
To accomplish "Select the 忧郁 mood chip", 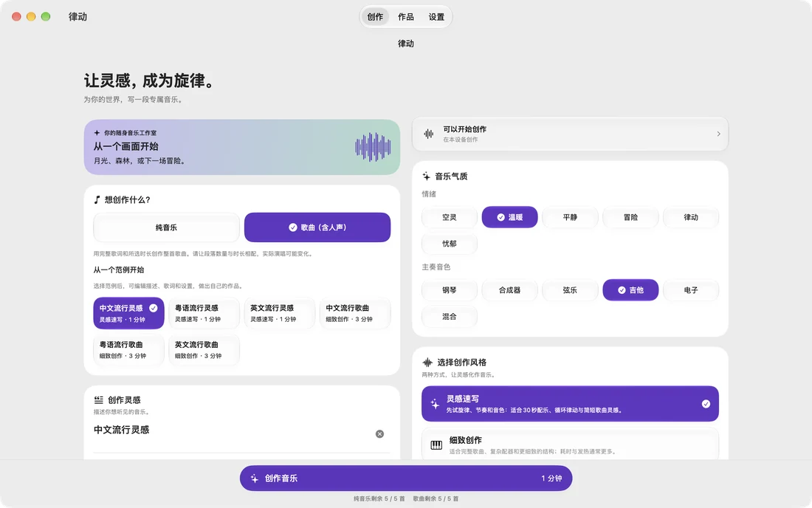I will click(x=450, y=244).
